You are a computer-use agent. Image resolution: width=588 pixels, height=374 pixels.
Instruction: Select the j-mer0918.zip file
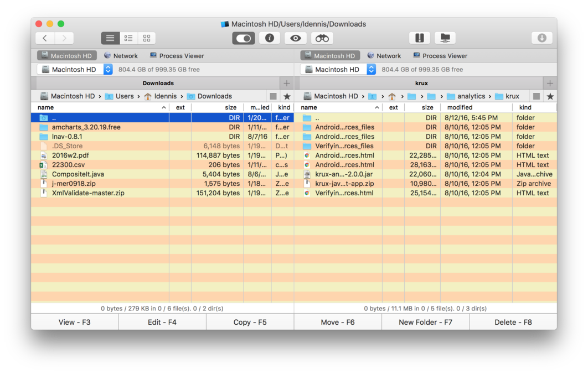pyautogui.click(x=162, y=184)
